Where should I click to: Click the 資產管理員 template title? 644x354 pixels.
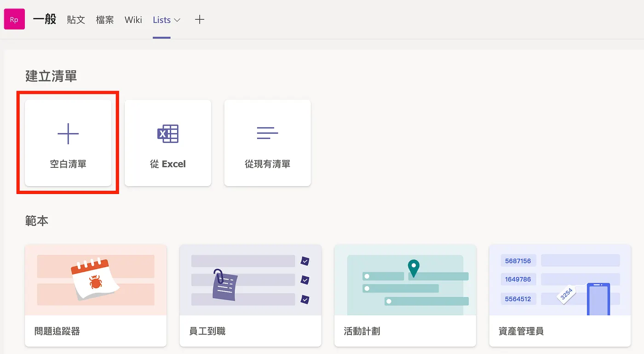pyautogui.click(x=521, y=331)
